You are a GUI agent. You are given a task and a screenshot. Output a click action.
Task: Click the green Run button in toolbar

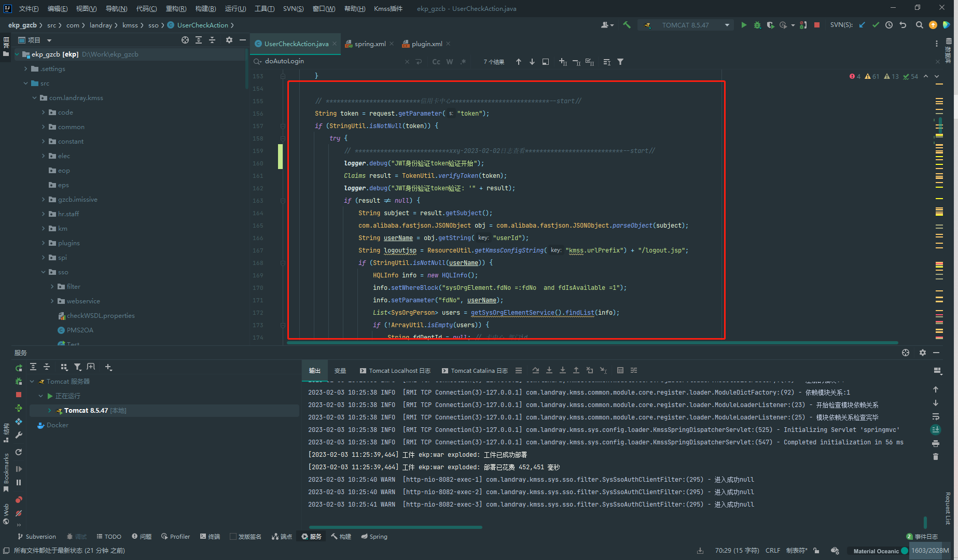tap(744, 25)
